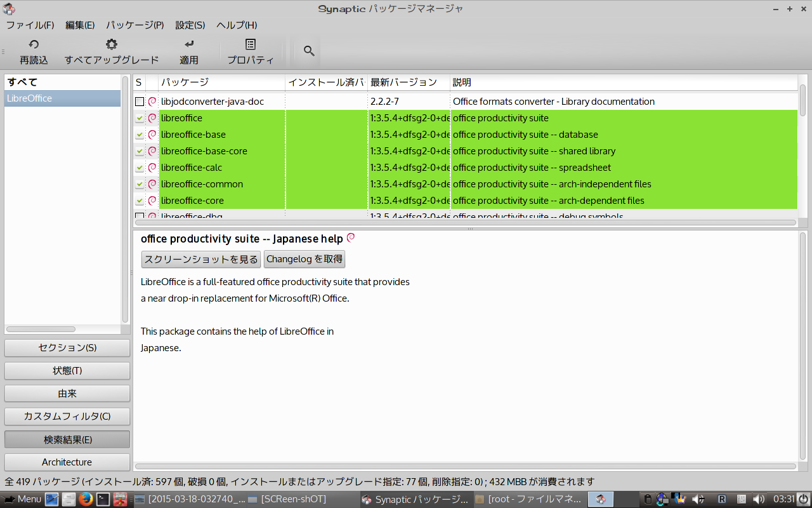Screen dimensions: 812x508
Task: Toggle the libreoffice-core status checkbox
Action: click(x=140, y=201)
